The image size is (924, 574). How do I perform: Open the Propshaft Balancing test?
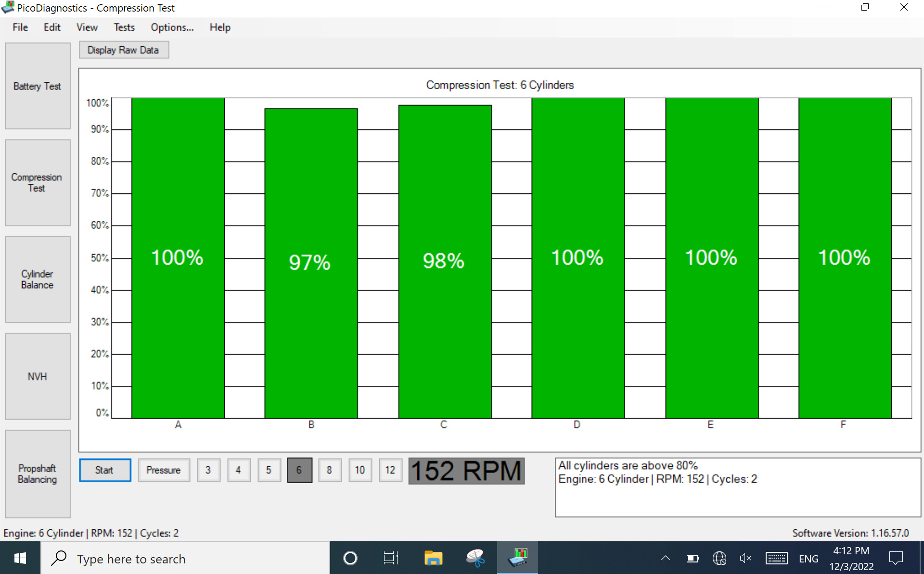[x=38, y=474]
